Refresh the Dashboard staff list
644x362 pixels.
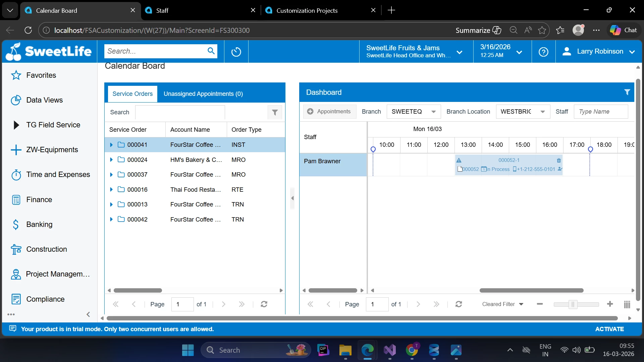pyautogui.click(x=459, y=304)
